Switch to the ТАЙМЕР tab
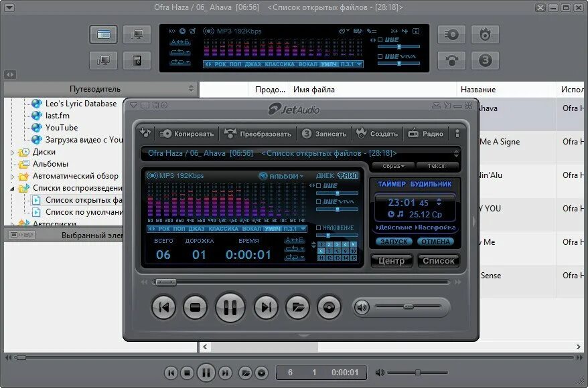 392,184
